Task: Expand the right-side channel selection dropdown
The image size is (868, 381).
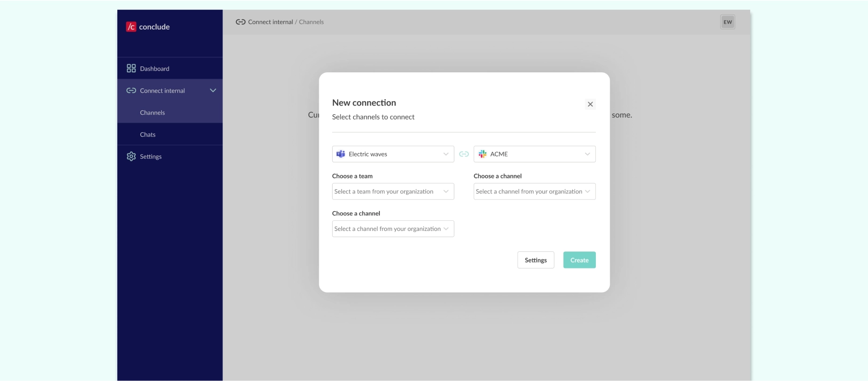Action: pyautogui.click(x=534, y=192)
